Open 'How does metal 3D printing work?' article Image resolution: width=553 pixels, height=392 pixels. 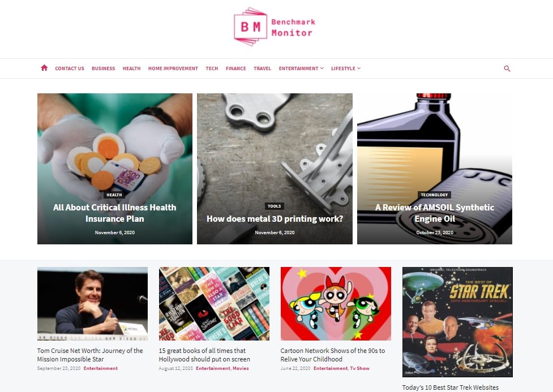coord(275,219)
